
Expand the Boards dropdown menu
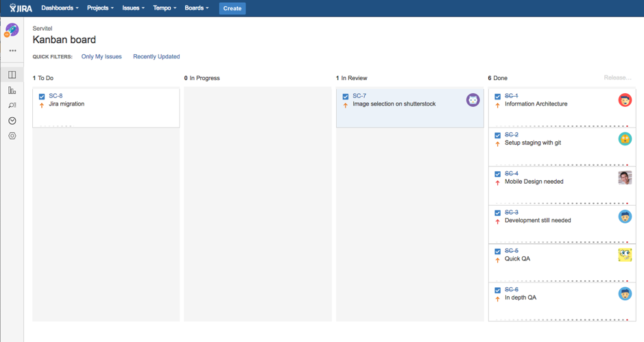[196, 8]
